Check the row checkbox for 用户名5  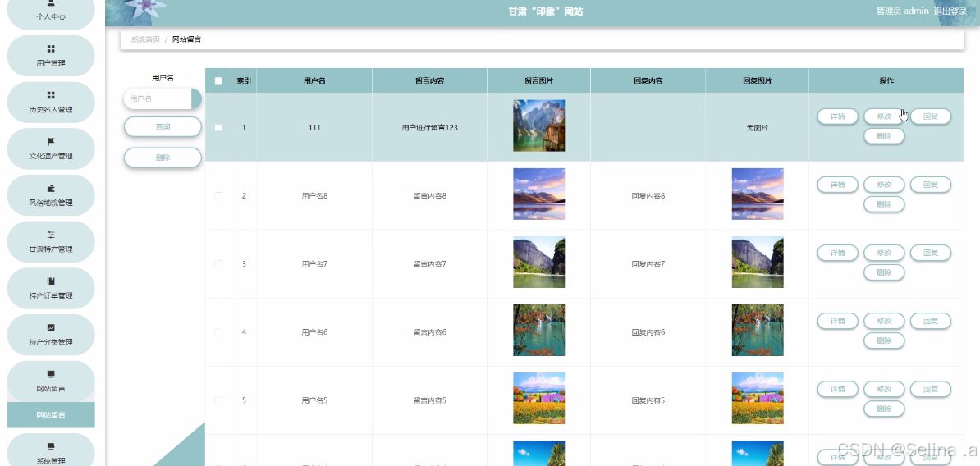tap(218, 400)
